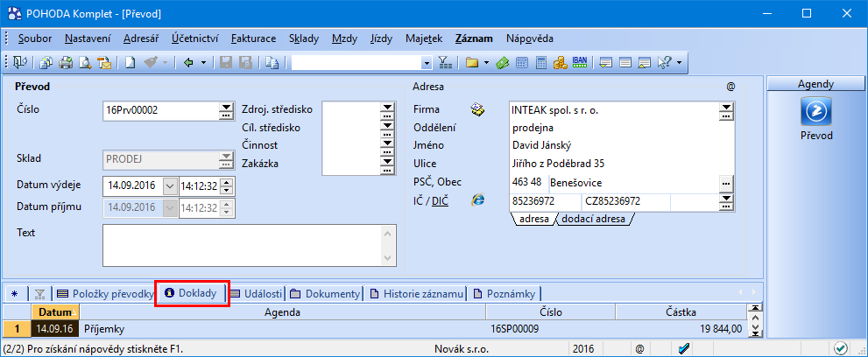Click the copy documents toolbar icon
The image size is (868, 357).
(46, 62)
